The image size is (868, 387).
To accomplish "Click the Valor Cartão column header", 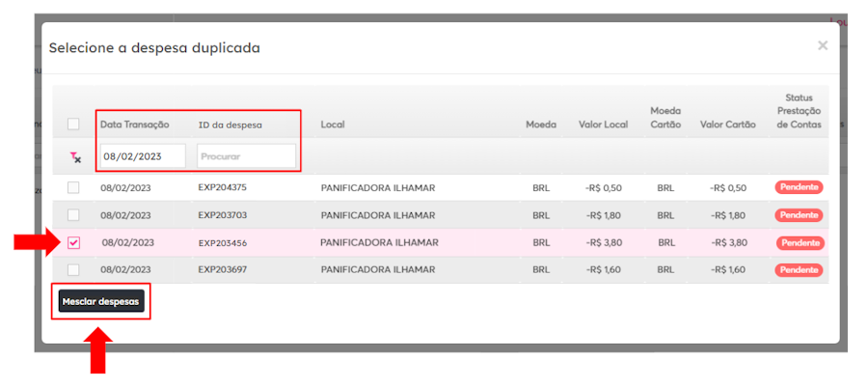I will 727,124.
